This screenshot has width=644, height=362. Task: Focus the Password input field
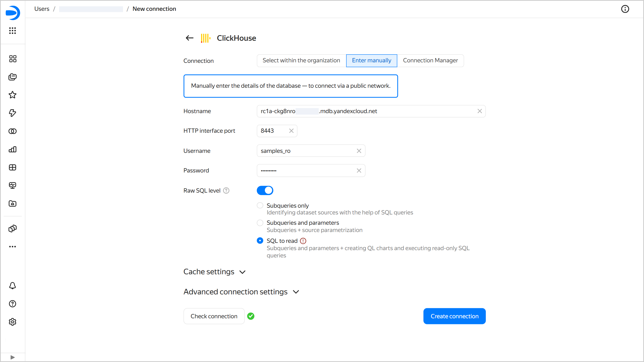[311, 171]
